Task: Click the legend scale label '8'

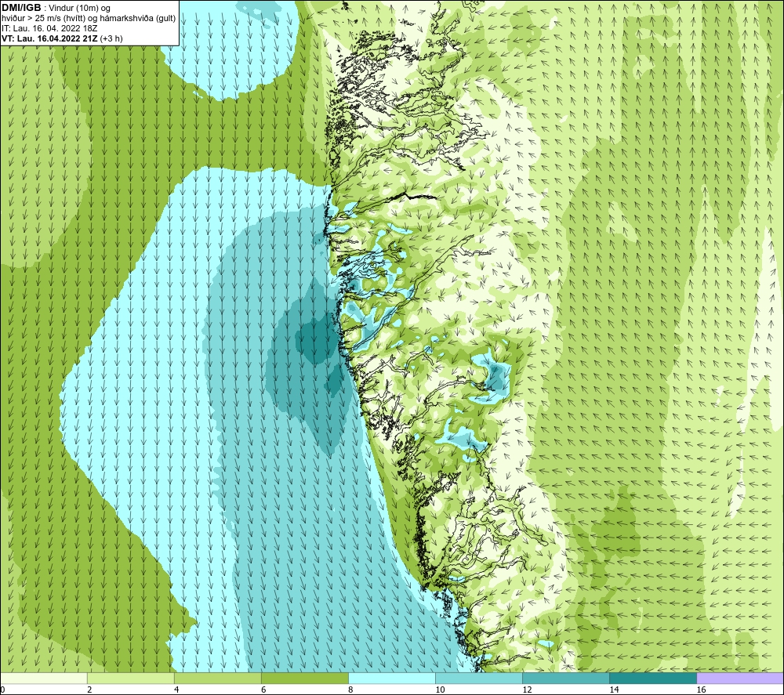Action: tap(350, 690)
